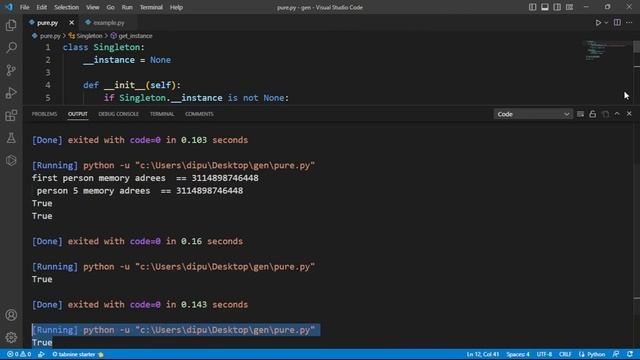The width and height of the screenshot is (640, 360).
Task: Open output log in editor
Action: click(605, 114)
